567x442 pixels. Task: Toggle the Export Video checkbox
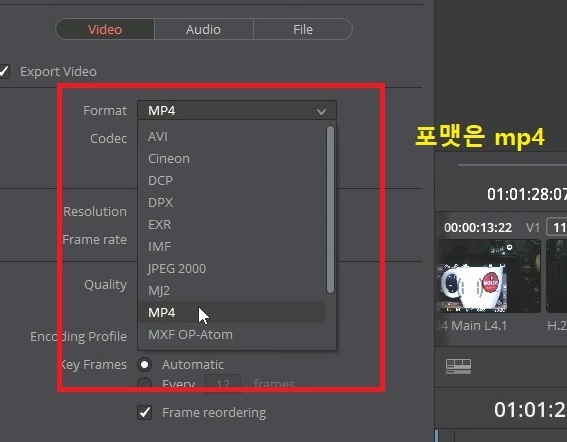click(x=4, y=71)
